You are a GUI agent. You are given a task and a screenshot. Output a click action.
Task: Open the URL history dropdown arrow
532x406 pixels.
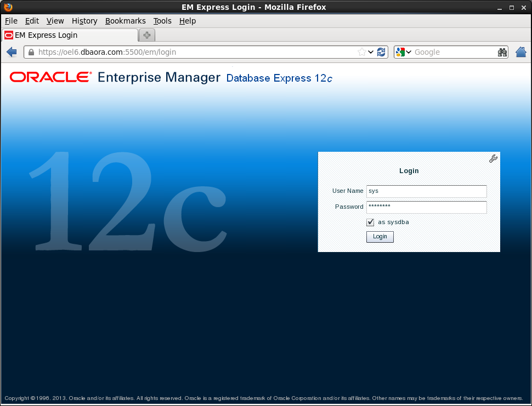click(371, 52)
